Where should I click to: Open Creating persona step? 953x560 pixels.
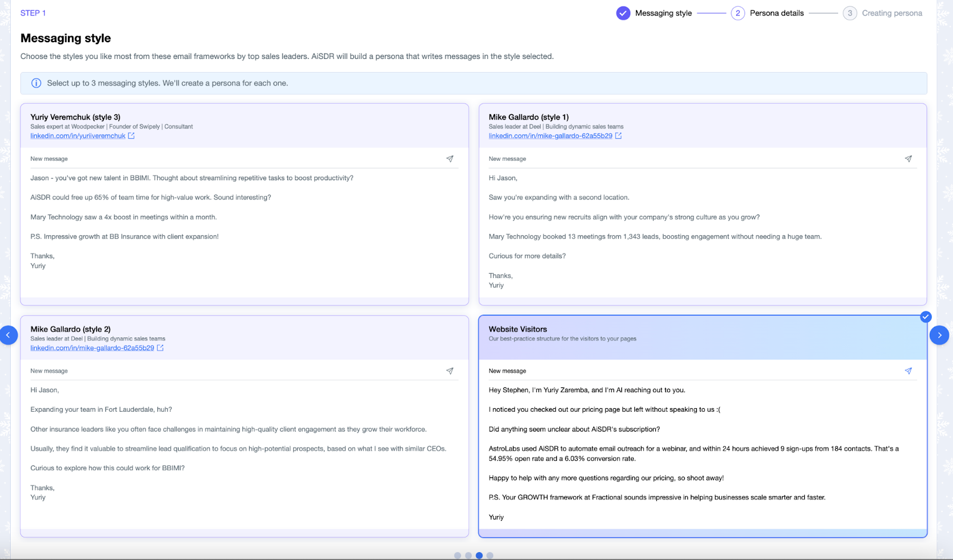click(x=892, y=13)
